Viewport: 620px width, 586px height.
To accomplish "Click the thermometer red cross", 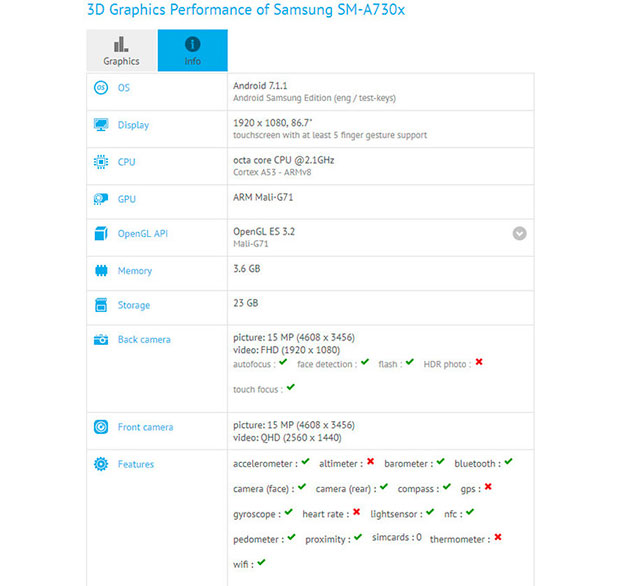I will (498, 537).
